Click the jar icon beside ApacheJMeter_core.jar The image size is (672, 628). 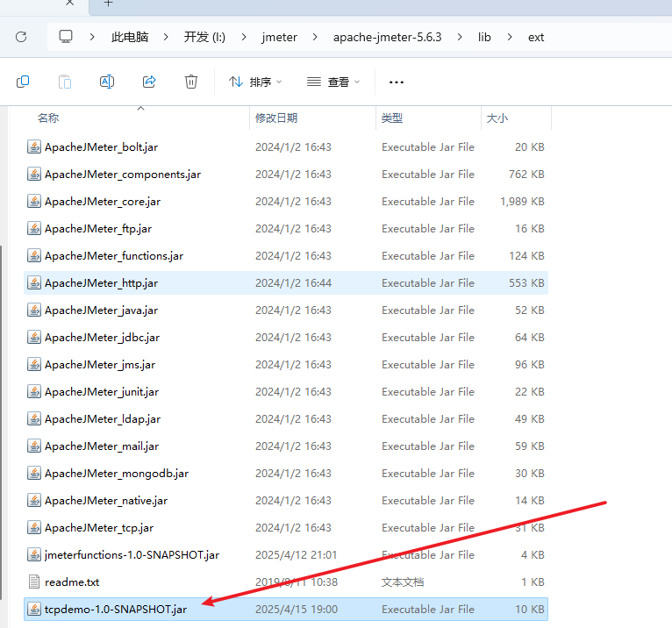coord(34,202)
